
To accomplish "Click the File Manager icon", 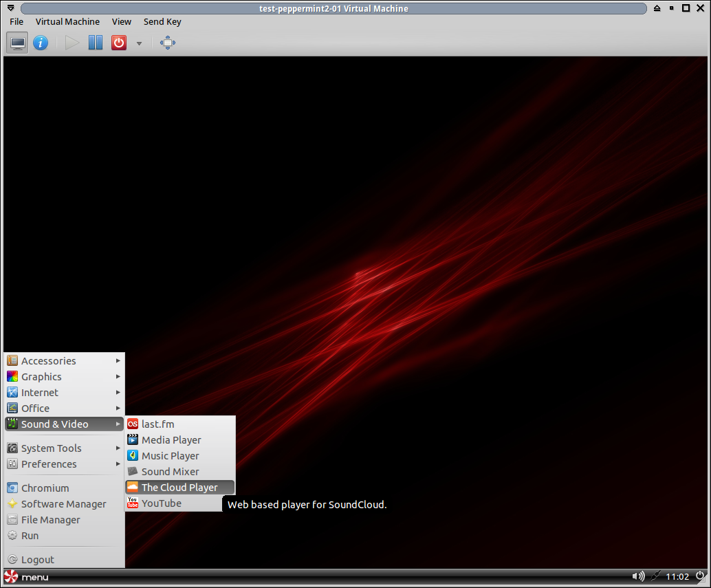I will pos(12,520).
